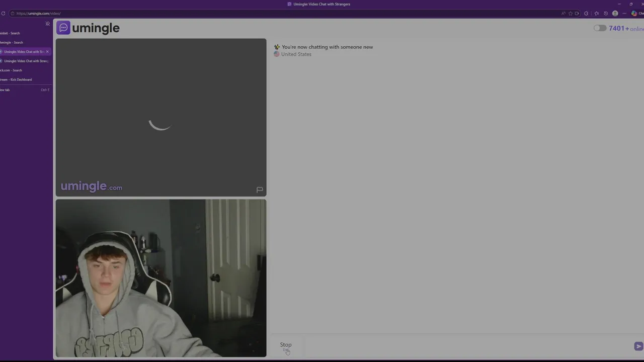The width and height of the screenshot is (644, 362).
Task: Close the active Umingle tab with X
Action: pos(47,52)
